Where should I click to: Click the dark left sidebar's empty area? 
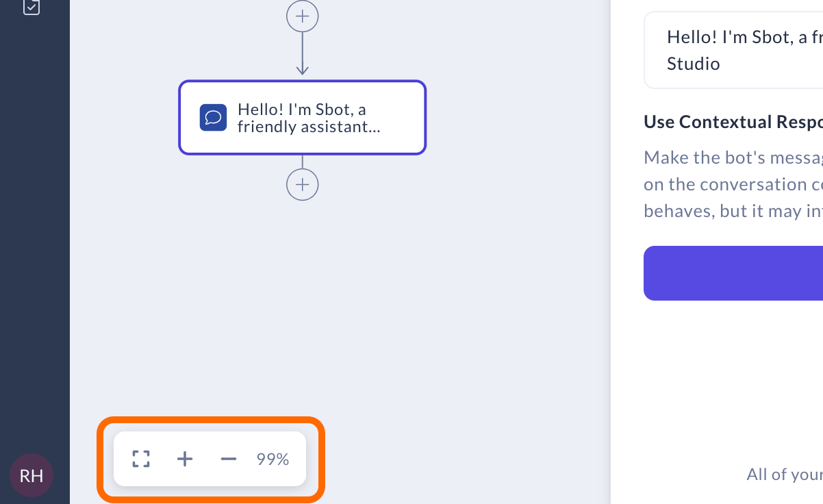click(34, 240)
